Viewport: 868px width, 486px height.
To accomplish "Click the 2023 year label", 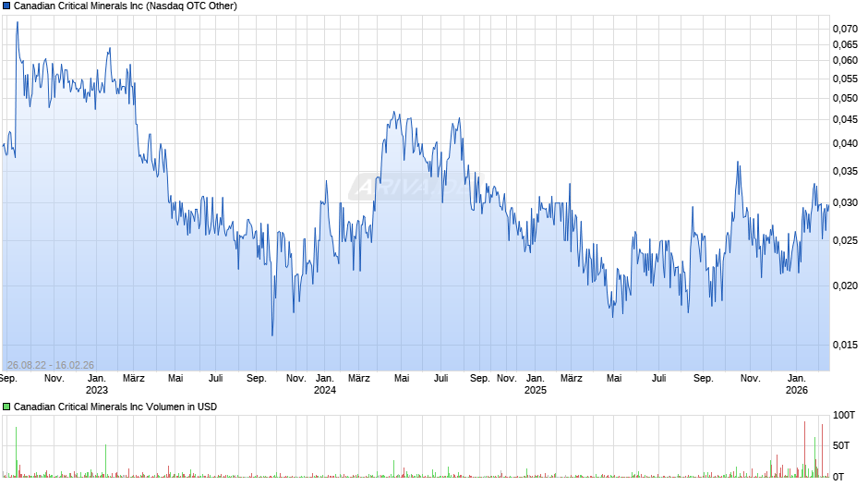I will [97, 390].
